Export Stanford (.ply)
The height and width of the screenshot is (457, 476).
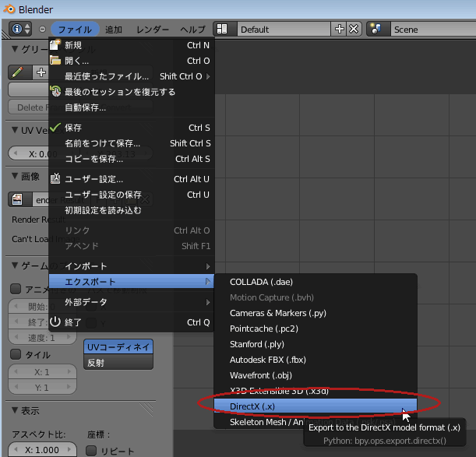pyautogui.click(x=316, y=344)
